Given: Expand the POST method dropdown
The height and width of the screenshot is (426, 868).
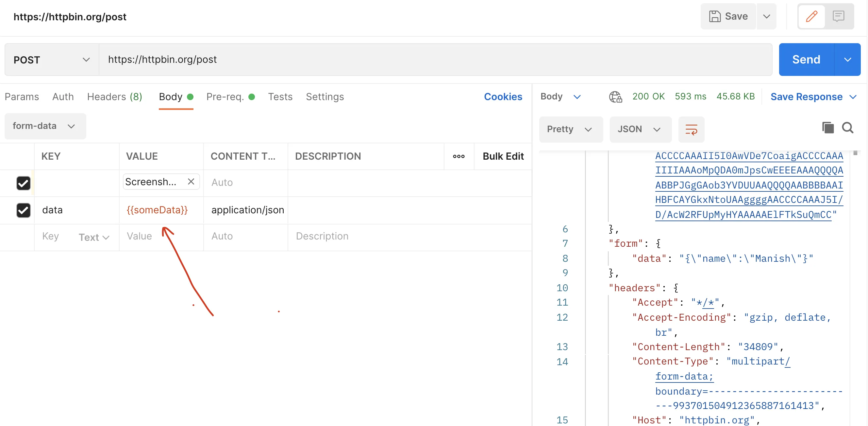Looking at the screenshot, I should 52,60.
